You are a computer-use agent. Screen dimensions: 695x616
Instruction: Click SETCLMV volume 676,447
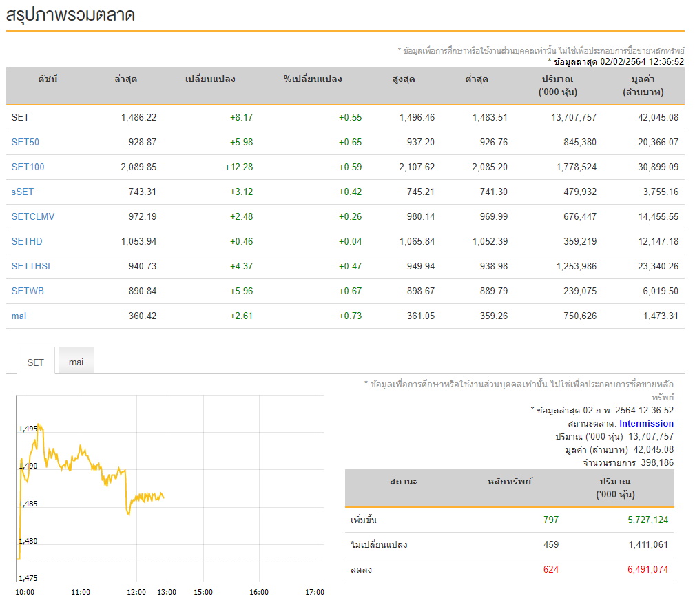[580, 217]
